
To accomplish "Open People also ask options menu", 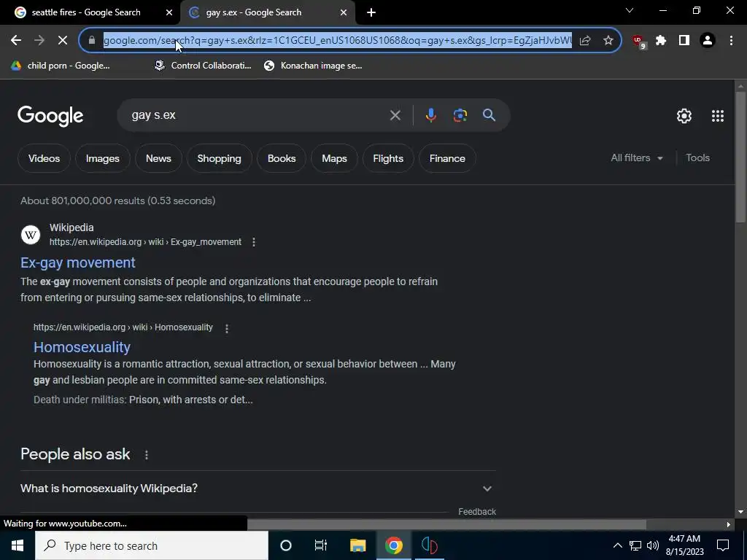I will (146, 455).
